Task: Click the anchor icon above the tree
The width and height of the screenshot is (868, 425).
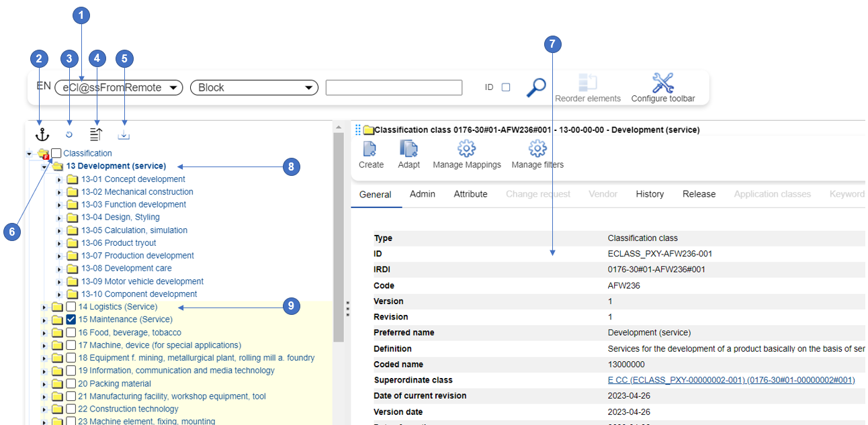Action: point(42,134)
